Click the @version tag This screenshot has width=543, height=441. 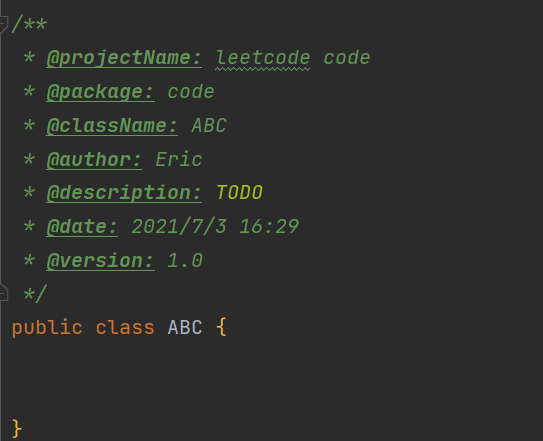(100, 261)
